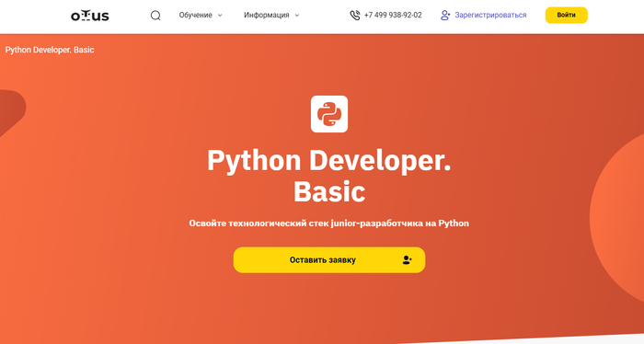Click the Зарегистрироваться link
The image size is (644, 344).
[x=490, y=16]
